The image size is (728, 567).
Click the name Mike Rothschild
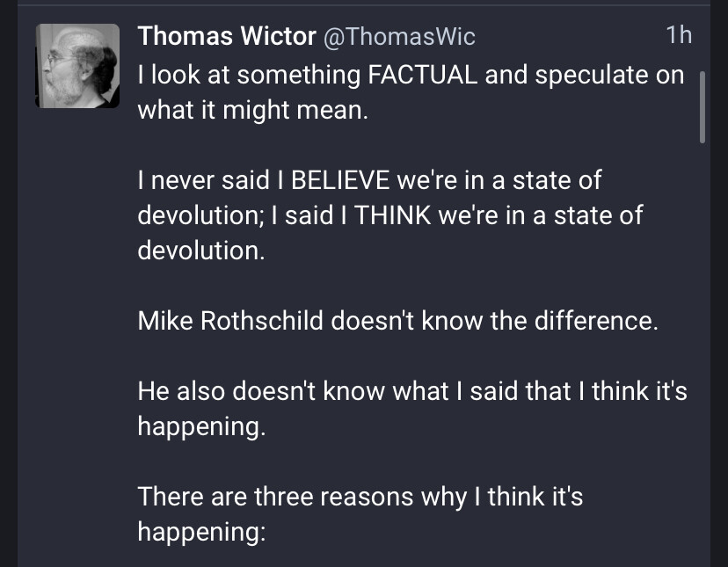(230, 321)
